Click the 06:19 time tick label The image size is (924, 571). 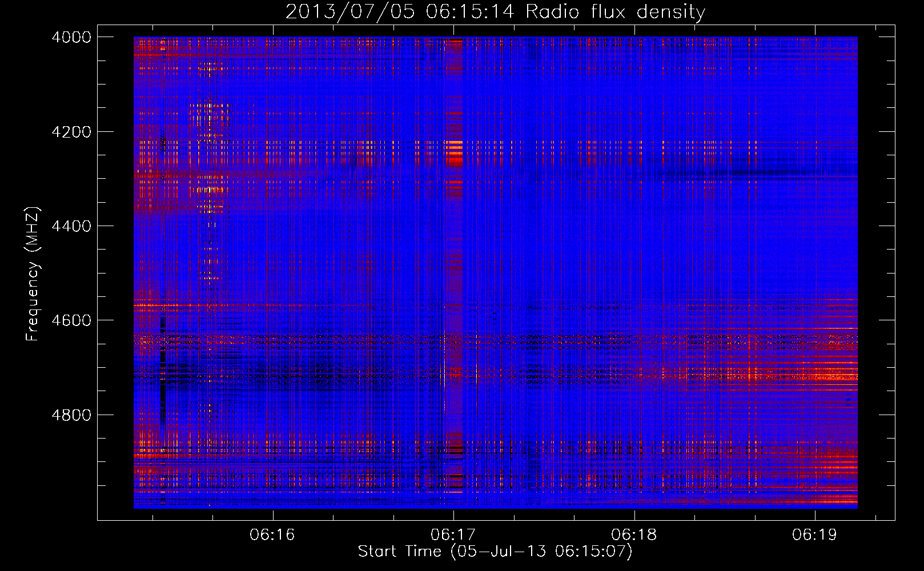click(x=814, y=534)
